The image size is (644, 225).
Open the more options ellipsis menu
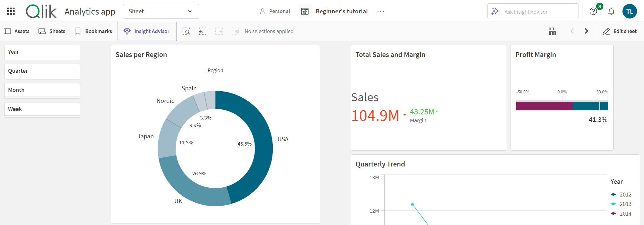click(381, 11)
